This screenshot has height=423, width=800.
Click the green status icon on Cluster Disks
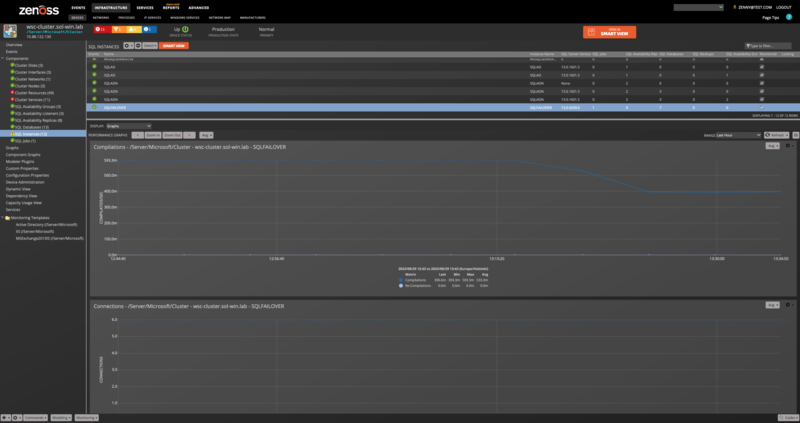pyautogui.click(x=12, y=65)
